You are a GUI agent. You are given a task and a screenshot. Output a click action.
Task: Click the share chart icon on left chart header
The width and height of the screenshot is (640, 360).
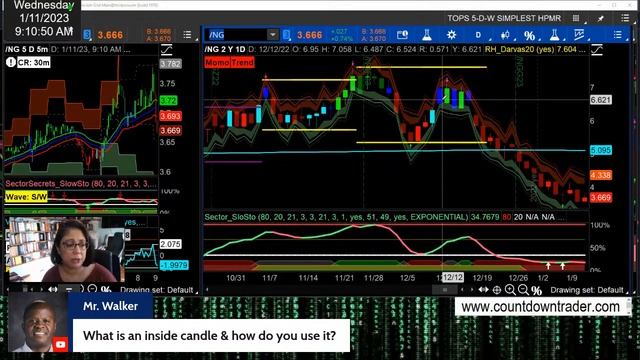point(167,50)
